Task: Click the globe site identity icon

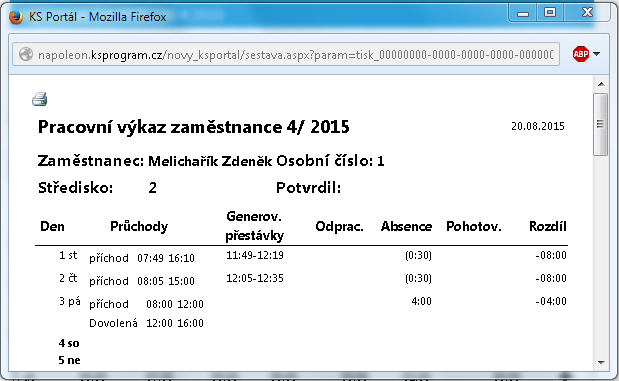Action: [x=26, y=54]
